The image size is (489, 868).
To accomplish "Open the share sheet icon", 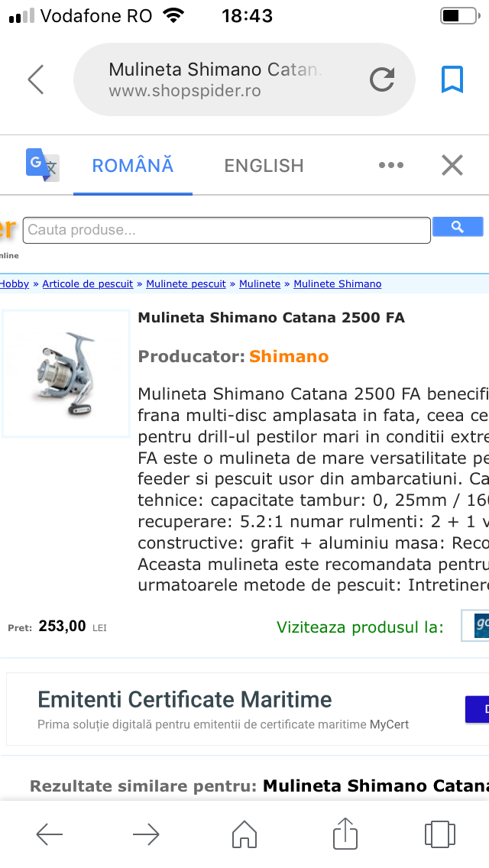I will pyautogui.click(x=345, y=833).
